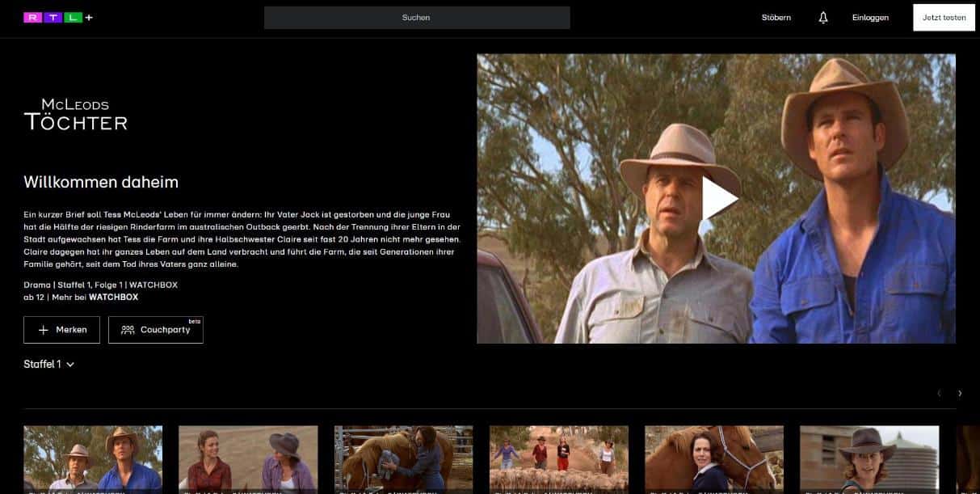Click the Einloggen login link
This screenshot has height=494, width=980.
pos(870,18)
